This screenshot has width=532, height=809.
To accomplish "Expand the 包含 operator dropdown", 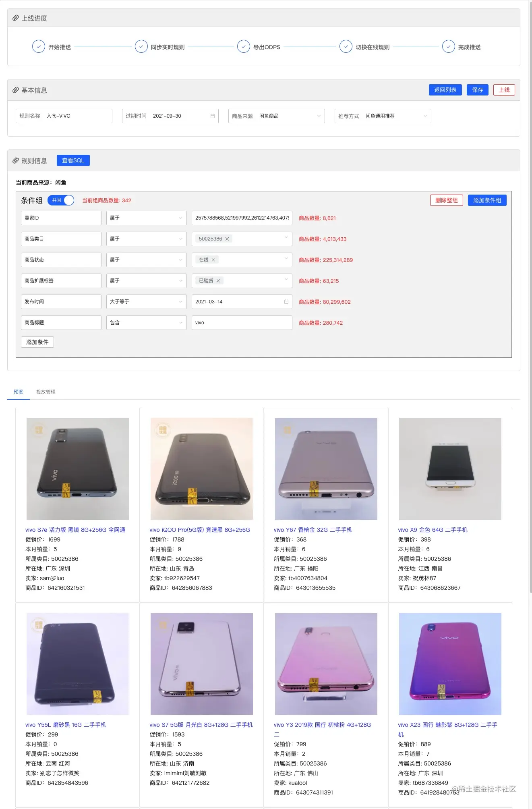I will (x=147, y=323).
